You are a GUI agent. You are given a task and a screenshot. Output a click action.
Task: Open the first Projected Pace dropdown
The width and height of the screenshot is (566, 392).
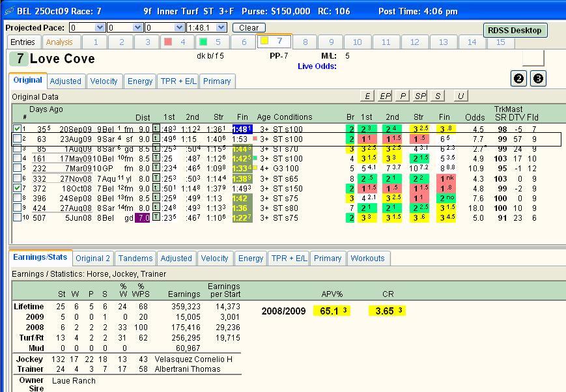100,27
